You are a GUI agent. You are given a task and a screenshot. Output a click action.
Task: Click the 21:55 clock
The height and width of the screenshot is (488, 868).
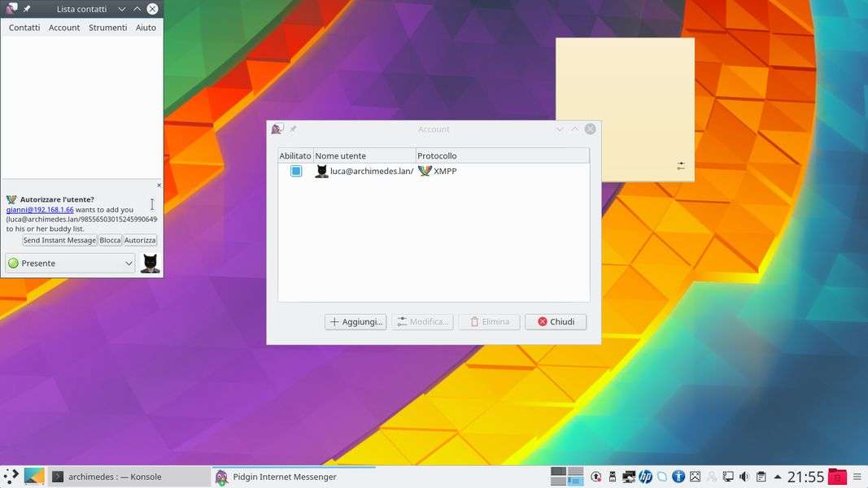click(x=805, y=477)
